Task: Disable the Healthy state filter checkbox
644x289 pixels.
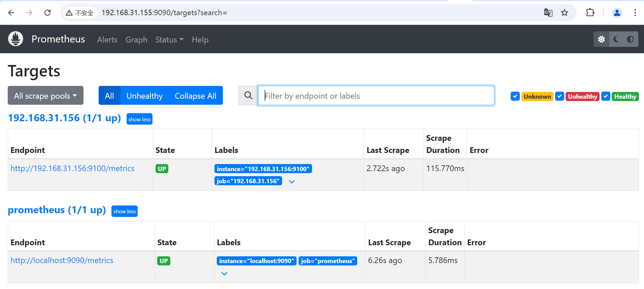Action: (606, 96)
